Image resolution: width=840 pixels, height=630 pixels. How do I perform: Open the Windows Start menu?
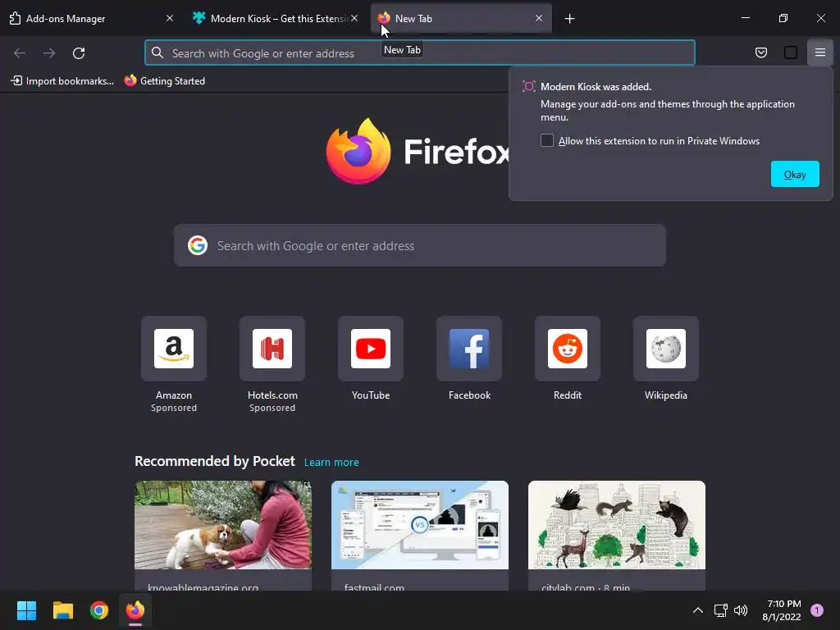tap(26, 610)
